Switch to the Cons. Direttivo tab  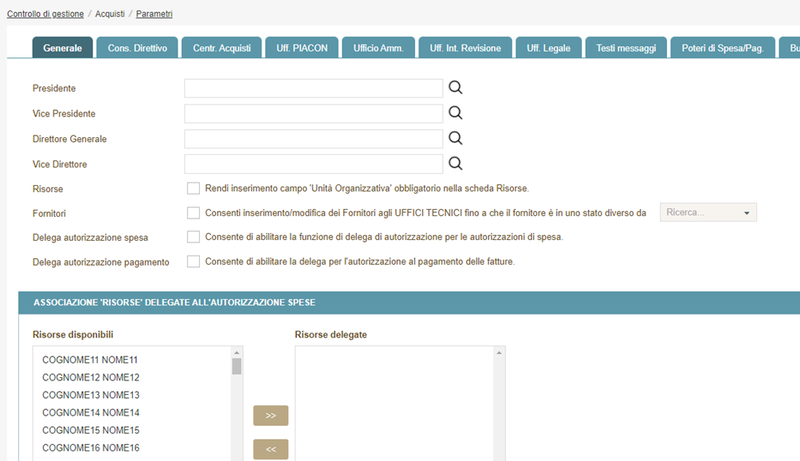tap(139, 48)
